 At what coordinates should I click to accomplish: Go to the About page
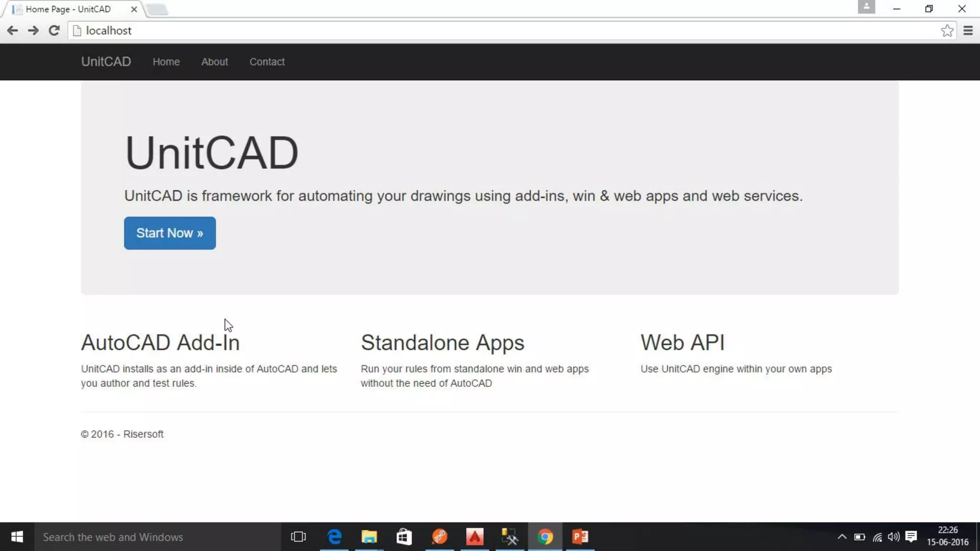pyautogui.click(x=214, y=62)
